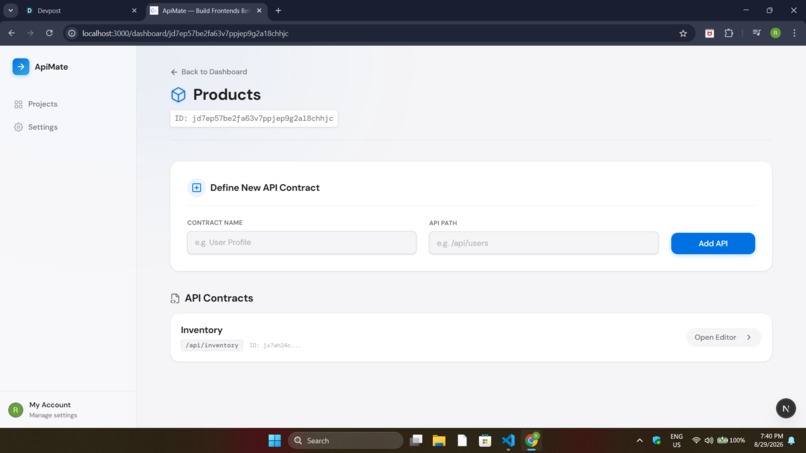Image resolution: width=806 pixels, height=453 pixels.
Task: Click the volume speaker icon
Action: (709, 441)
